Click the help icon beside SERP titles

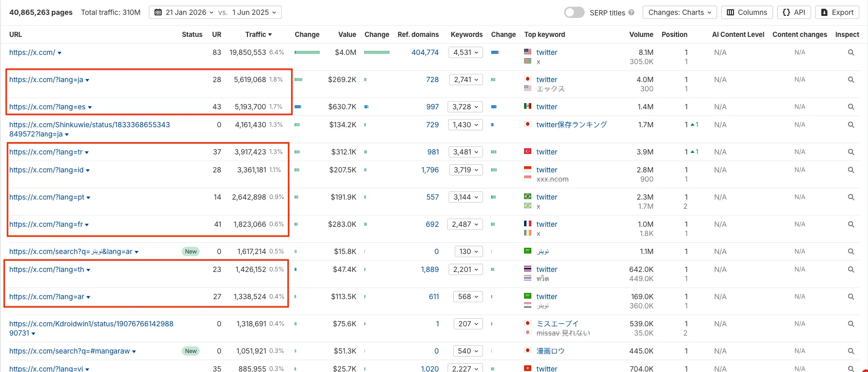(631, 12)
